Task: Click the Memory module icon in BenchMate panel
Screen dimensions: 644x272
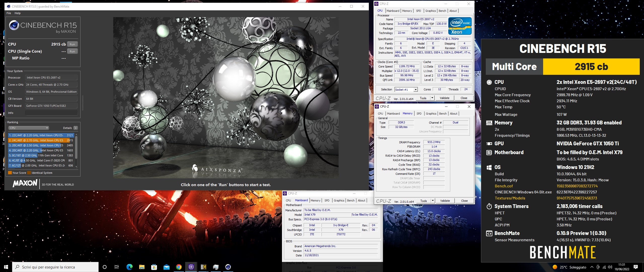Action: 489,123
